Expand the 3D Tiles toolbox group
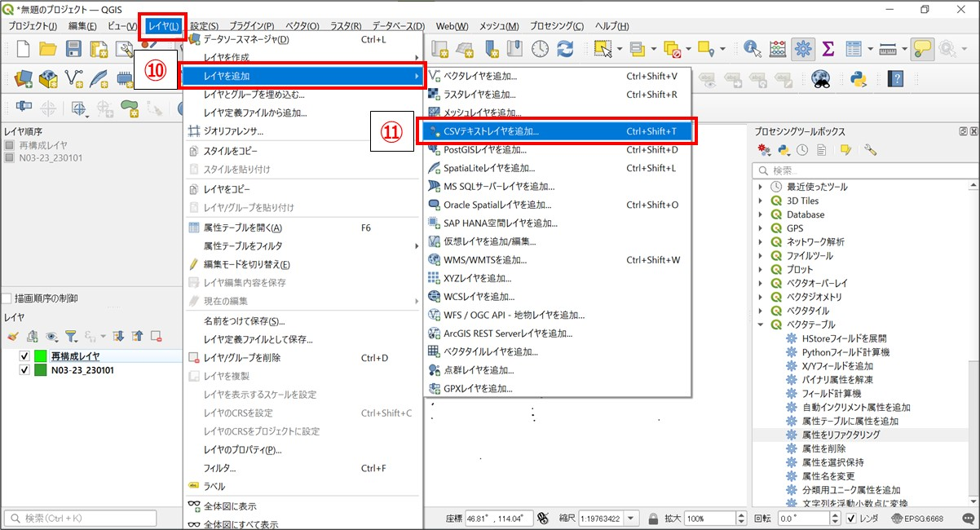Screen dimensions: 980x530 (761, 201)
